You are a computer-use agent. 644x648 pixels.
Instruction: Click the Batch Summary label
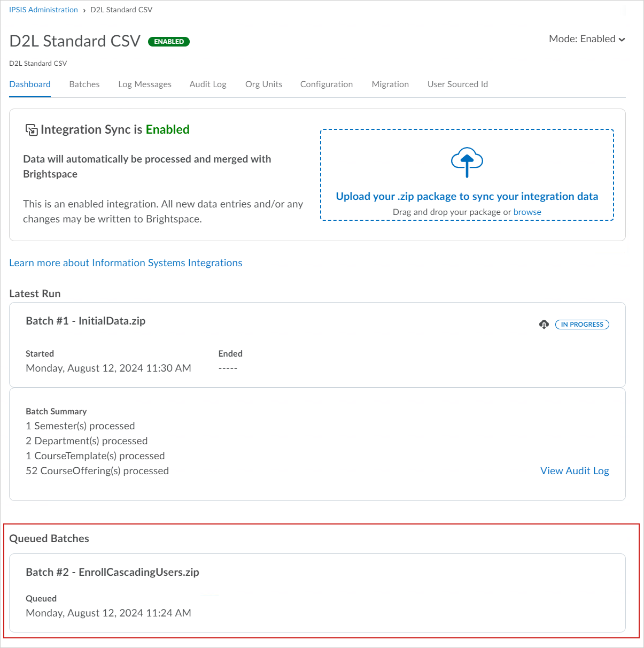tap(56, 411)
